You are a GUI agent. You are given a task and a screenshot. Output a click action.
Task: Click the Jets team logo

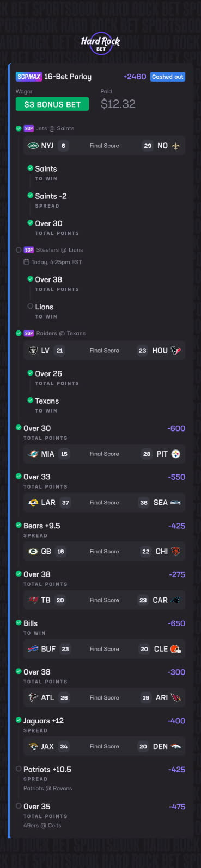pos(33,146)
